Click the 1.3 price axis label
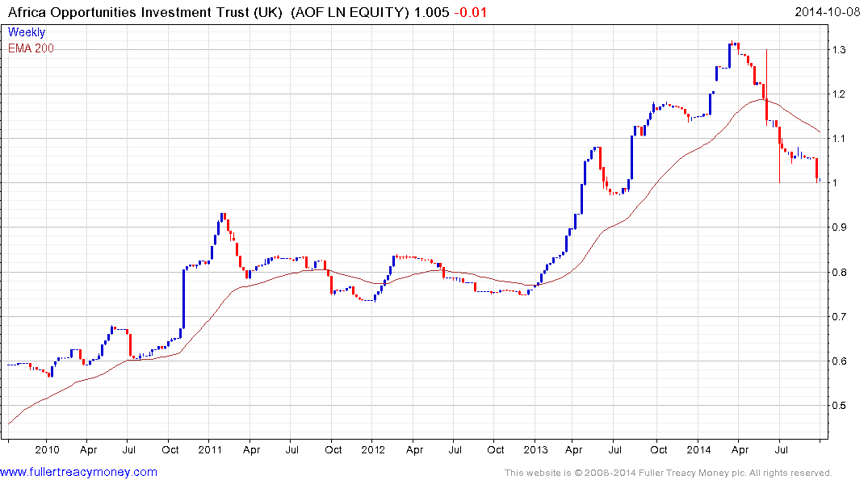 (839, 50)
